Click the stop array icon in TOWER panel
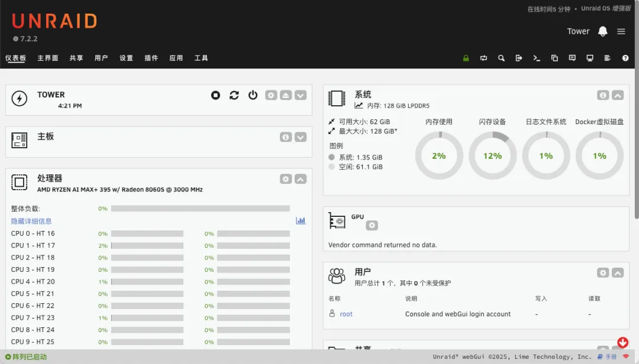639x364 pixels. coord(216,95)
